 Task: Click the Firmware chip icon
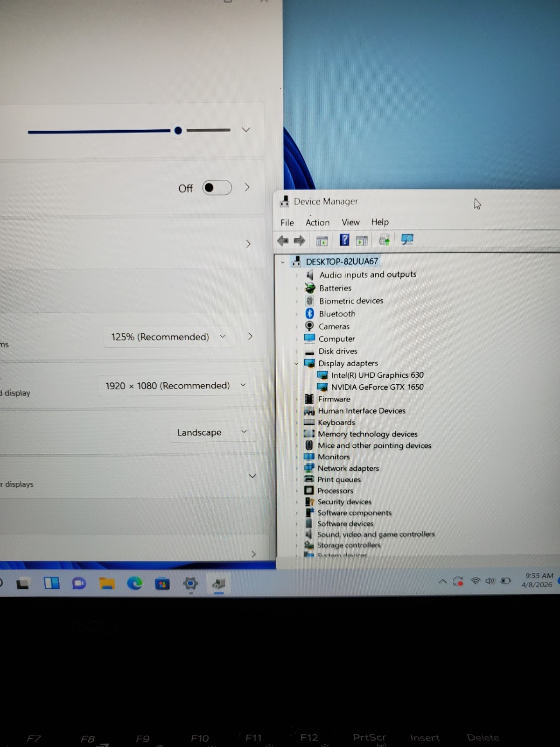309,399
